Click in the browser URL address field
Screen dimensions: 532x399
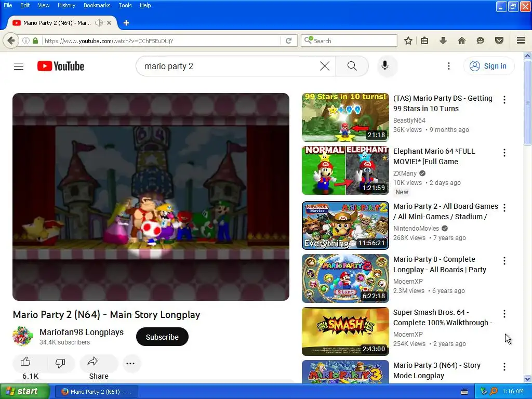pyautogui.click(x=162, y=41)
